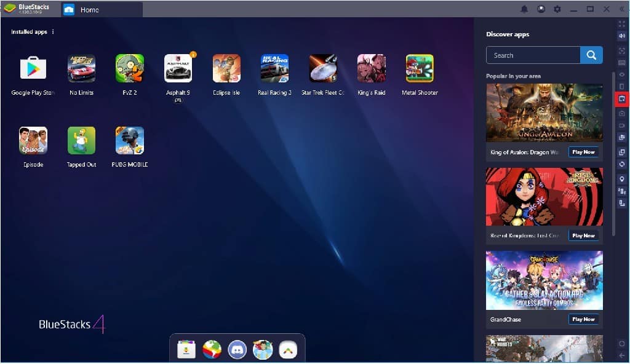Open the King of Avalon banner image
This screenshot has width=630, height=364.
click(x=544, y=113)
